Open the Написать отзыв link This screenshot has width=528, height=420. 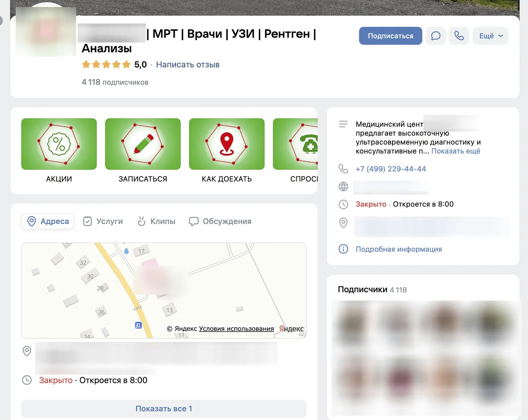pos(188,65)
